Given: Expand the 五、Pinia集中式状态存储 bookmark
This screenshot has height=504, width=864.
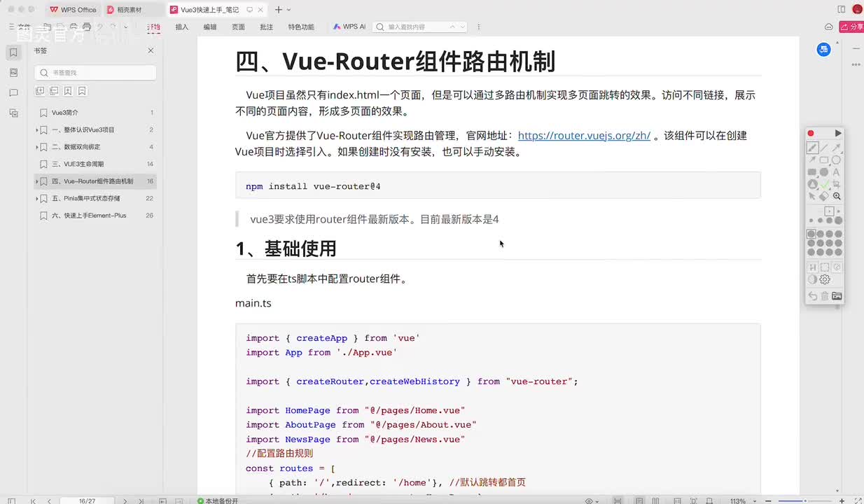Looking at the screenshot, I should click(36, 199).
